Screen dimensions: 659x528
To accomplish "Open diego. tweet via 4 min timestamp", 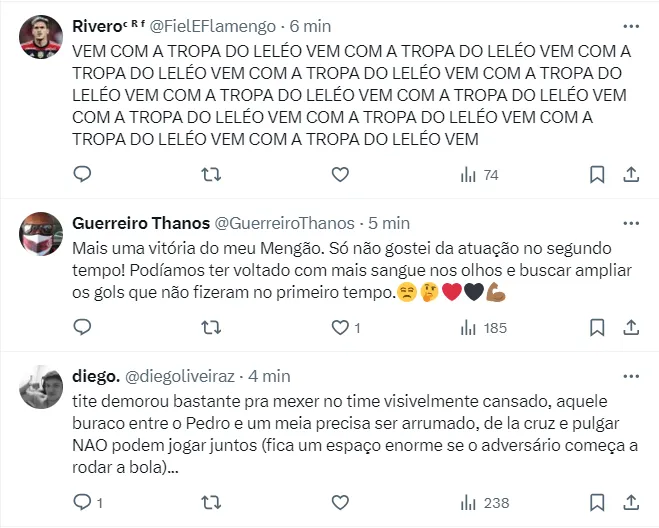I will coord(269,376).
